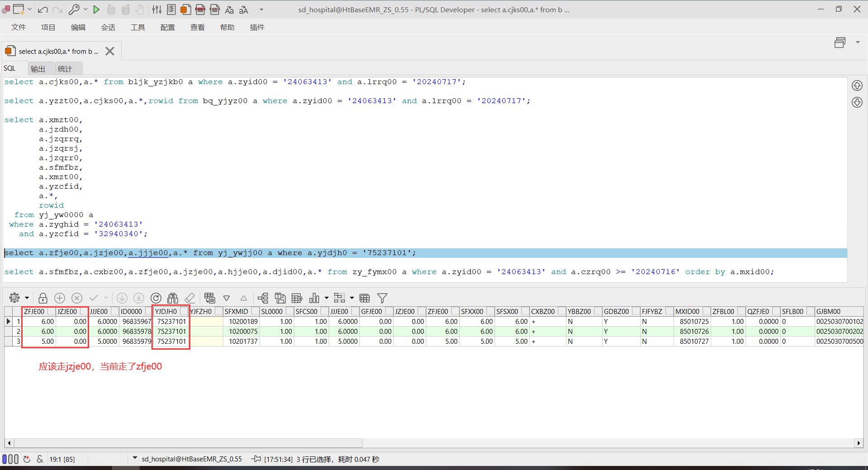
Task: Open the 工具 menu
Action: 137,28
